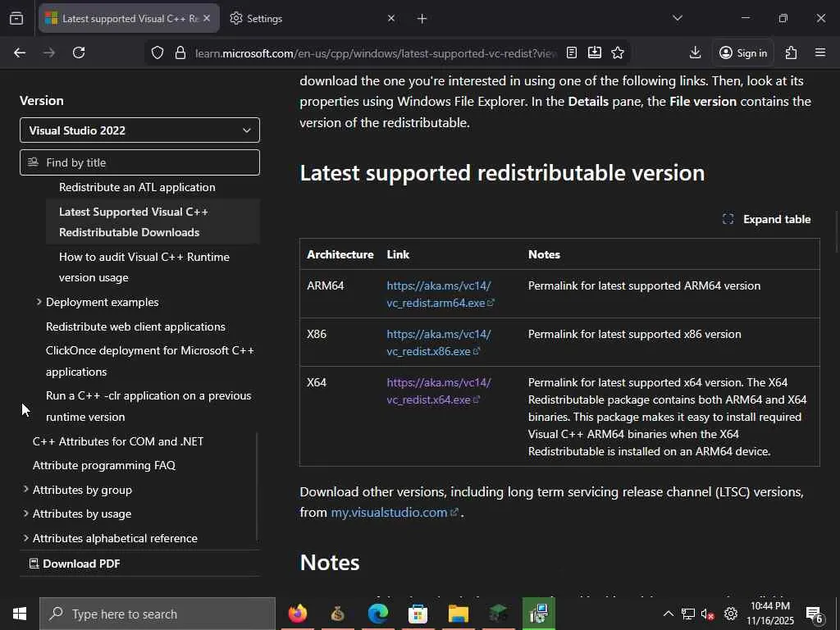The height and width of the screenshot is (630, 840).
Task: Open ClickOnce deployment for Microsoft C++ applications
Action: [x=150, y=361]
